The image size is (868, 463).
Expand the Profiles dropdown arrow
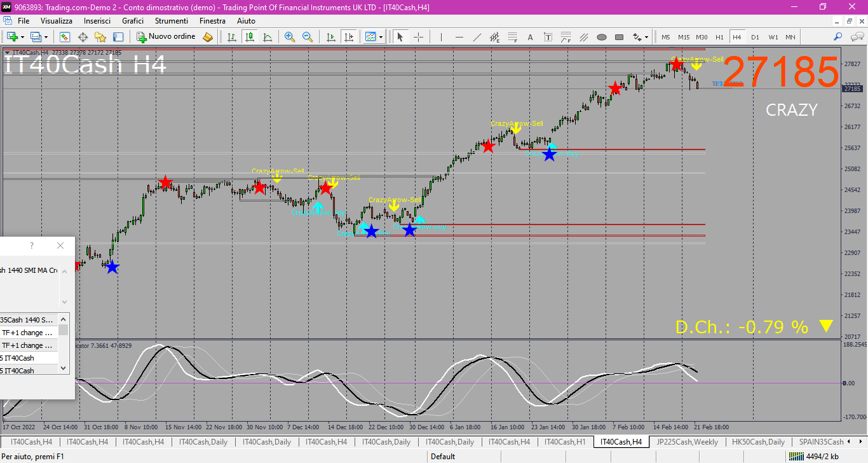46,37
